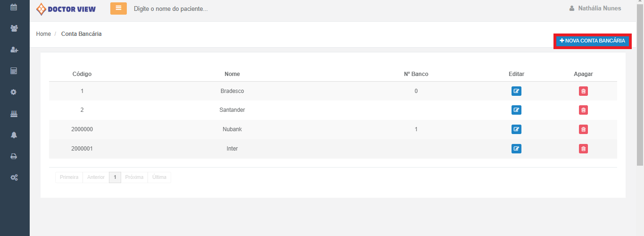
Task: Edit the Bradesco bank account
Action: pyautogui.click(x=516, y=91)
